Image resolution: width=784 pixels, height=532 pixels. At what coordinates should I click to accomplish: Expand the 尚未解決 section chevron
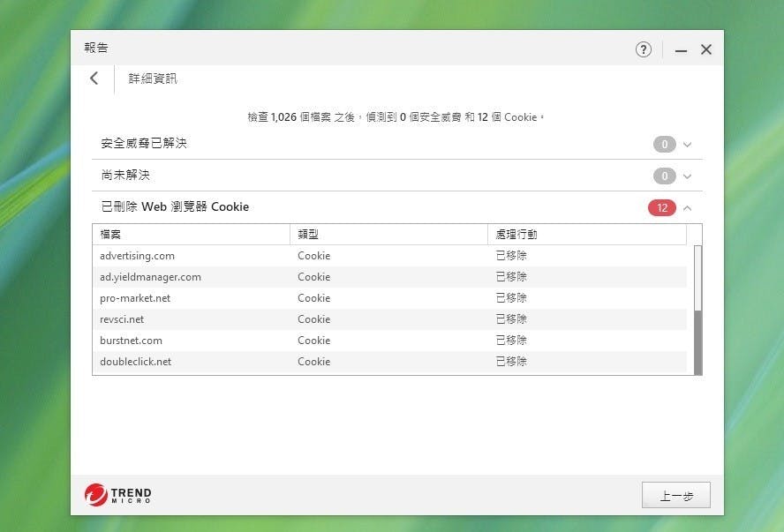coord(687,176)
